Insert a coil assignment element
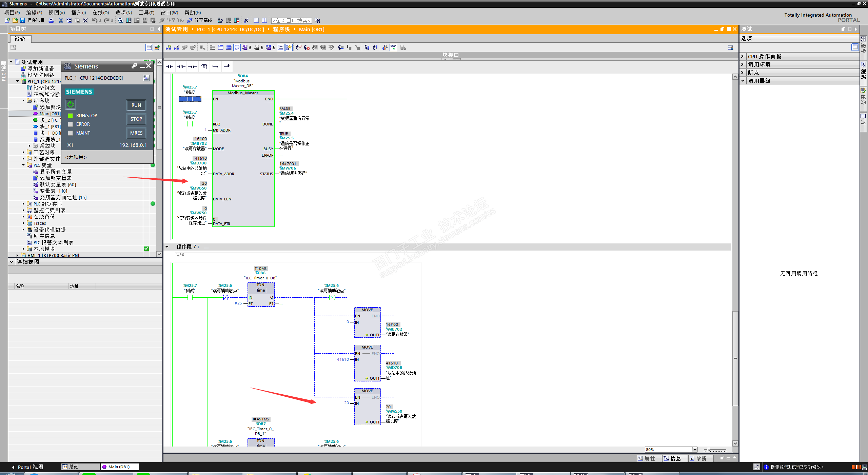This screenshot has width=868, height=475. pyautogui.click(x=192, y=67)
